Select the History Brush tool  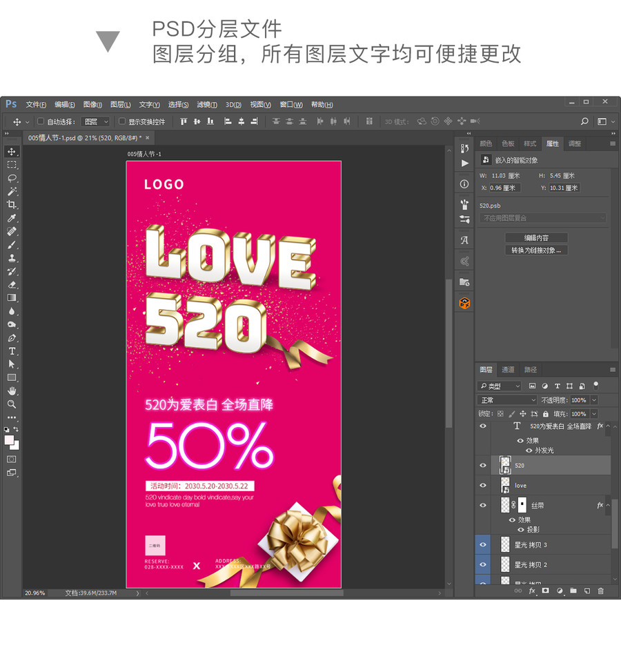tap(12, 271)
